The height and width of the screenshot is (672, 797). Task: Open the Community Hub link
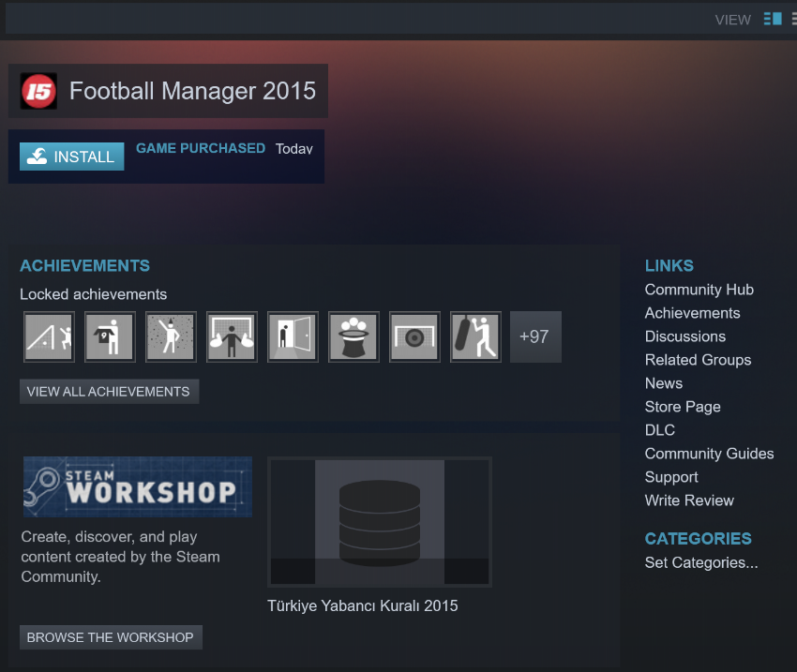pos(699,290)
